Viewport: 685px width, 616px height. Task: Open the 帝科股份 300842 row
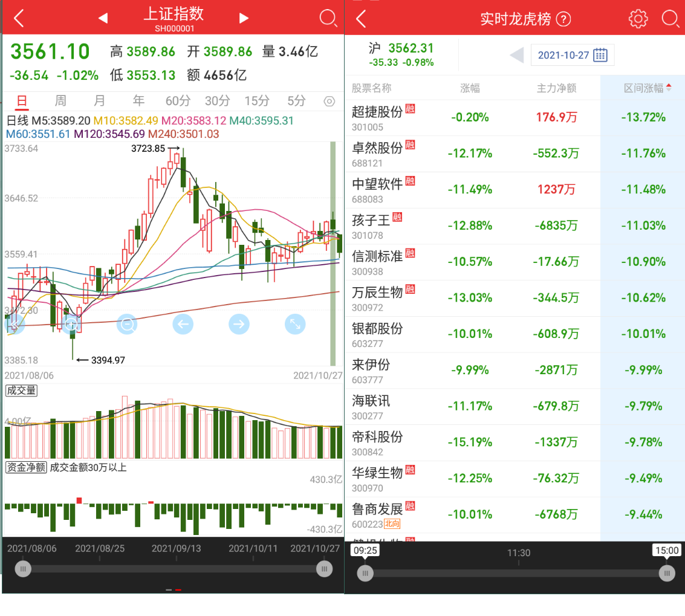[515, 443]
